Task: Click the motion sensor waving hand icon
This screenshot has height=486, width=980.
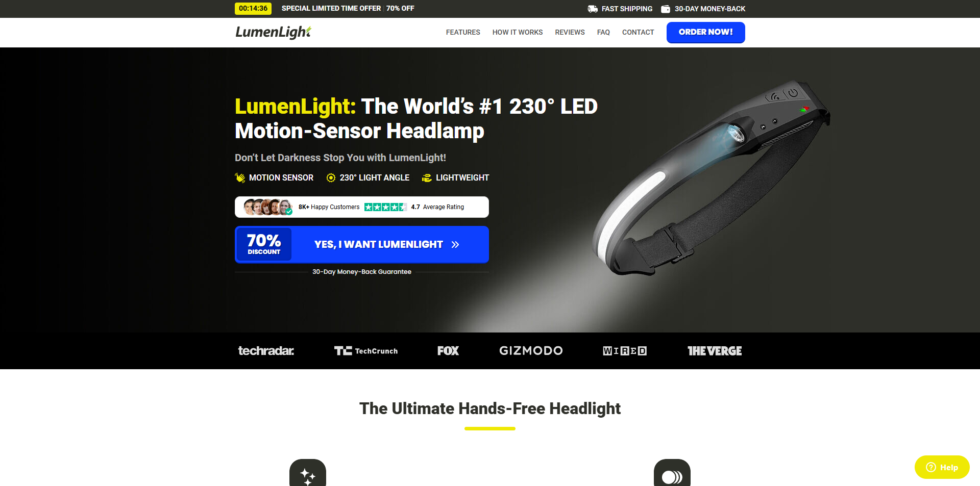Action: pos(240,177)
